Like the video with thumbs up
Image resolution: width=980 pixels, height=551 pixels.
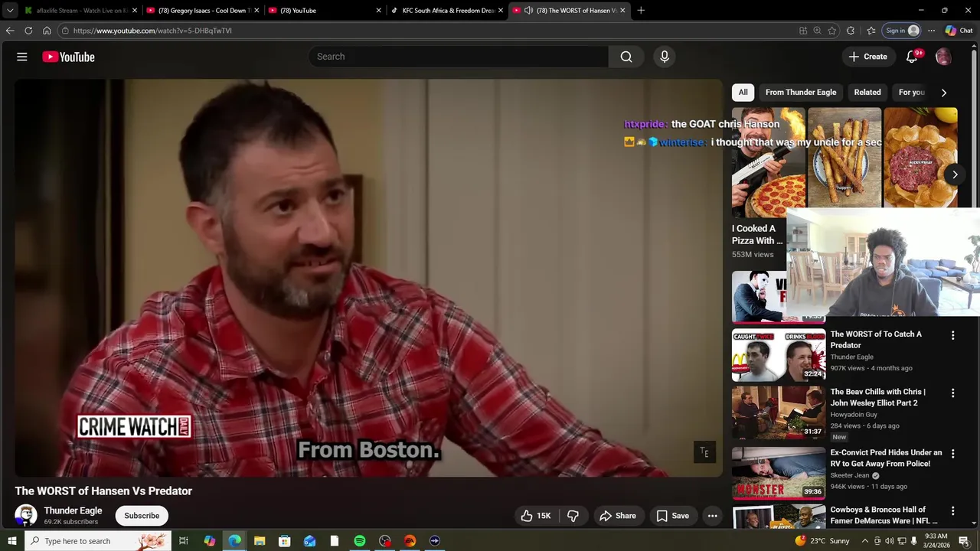tap(536, 516)
